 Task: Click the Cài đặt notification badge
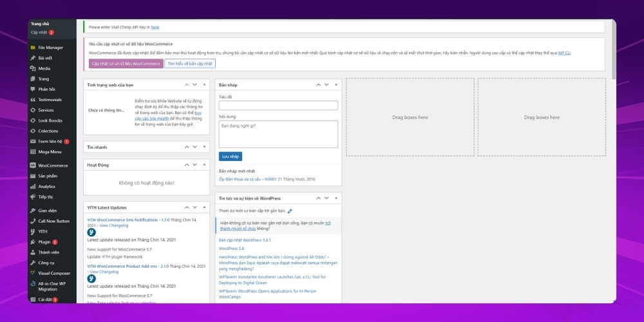tap(55, 300)
